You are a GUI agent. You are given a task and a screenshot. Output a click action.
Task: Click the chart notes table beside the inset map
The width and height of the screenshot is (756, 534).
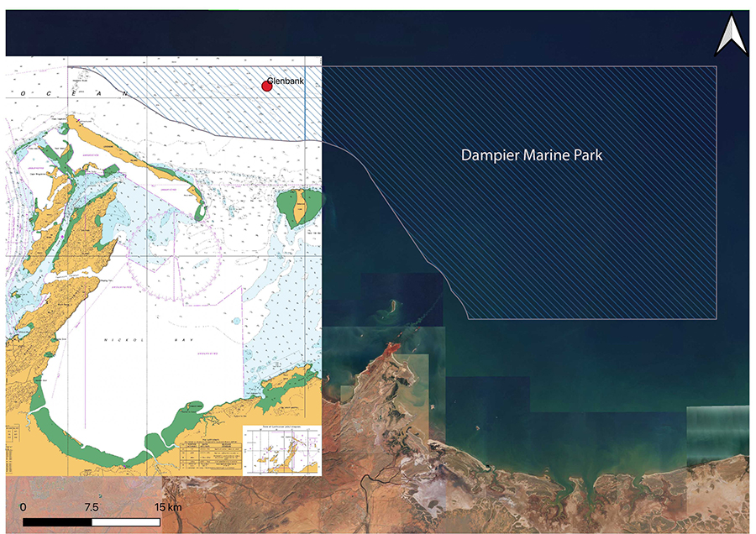209,453
